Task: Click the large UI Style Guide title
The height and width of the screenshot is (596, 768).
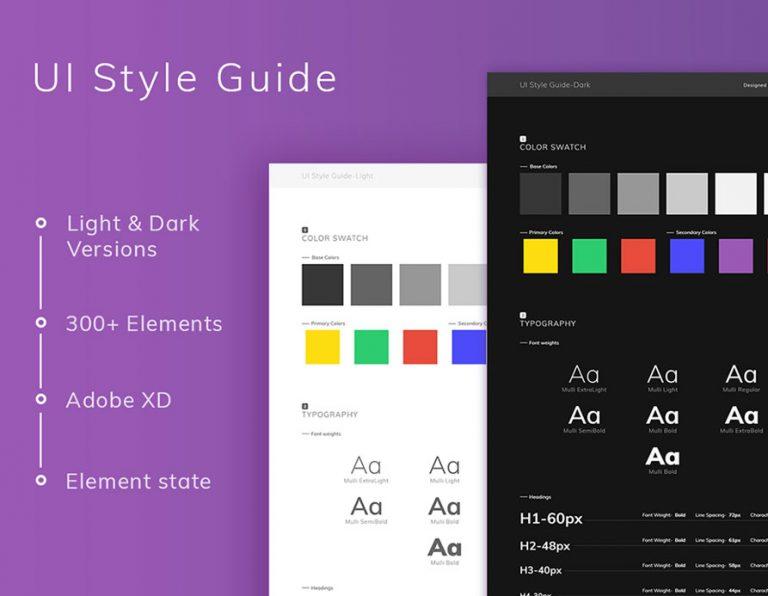Action: (x=185, y=79)
